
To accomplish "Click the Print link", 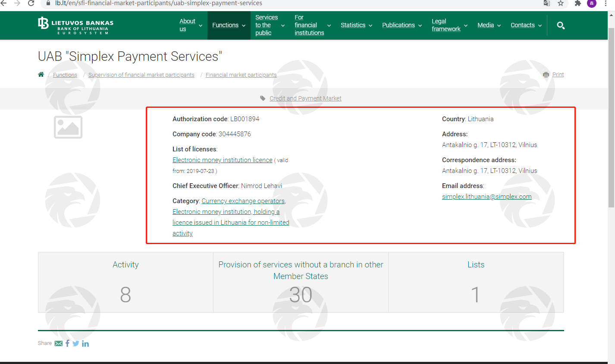I will (558, 75).
